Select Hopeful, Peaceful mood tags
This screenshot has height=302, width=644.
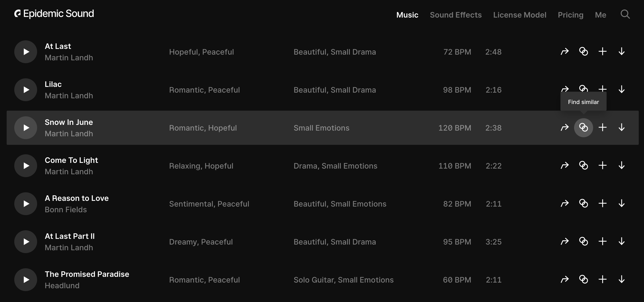pos(201,52)
